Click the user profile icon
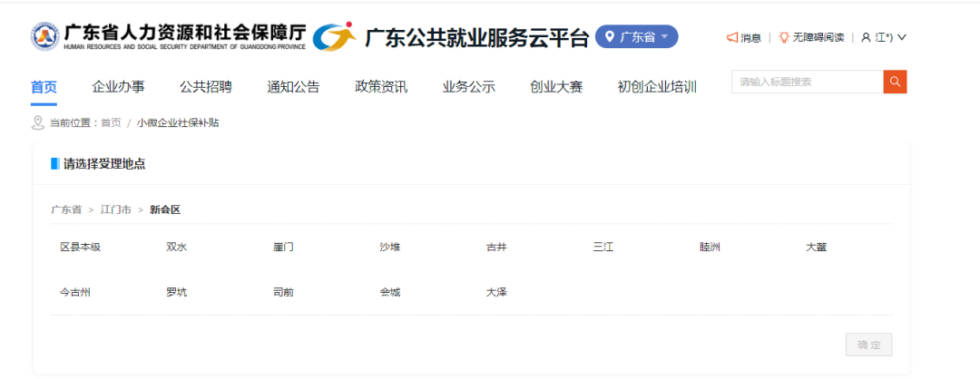This screenshot has width=980, height=379. (866, 37)
